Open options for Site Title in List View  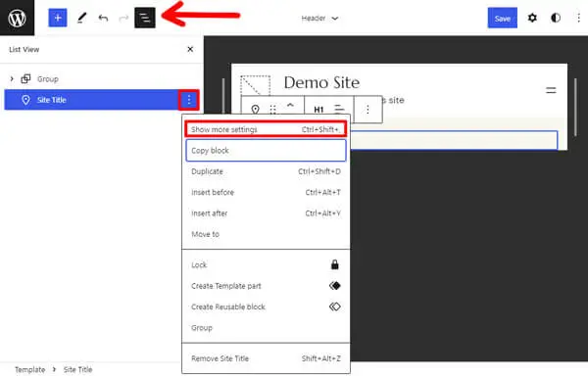point(188,100)
